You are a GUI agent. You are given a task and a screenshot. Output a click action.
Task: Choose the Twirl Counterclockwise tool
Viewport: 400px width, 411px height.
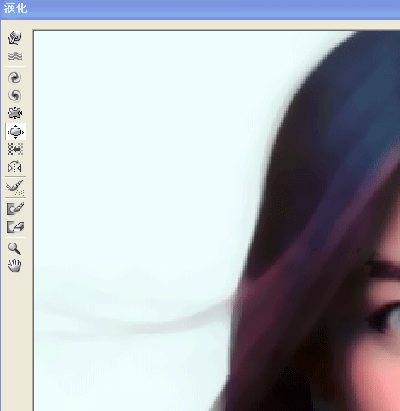click(x=15, y=96)
